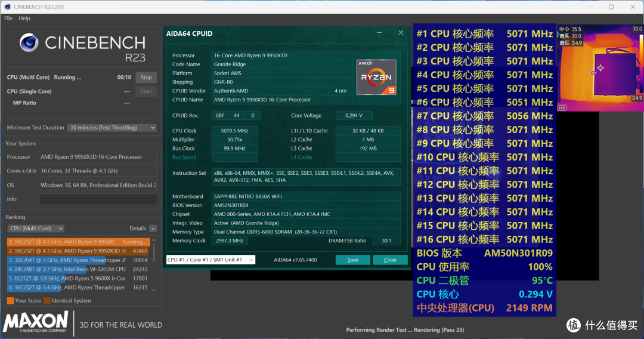
Task: Click the Memory Type DDR5-6000 value
Action: tap(306, 232)
